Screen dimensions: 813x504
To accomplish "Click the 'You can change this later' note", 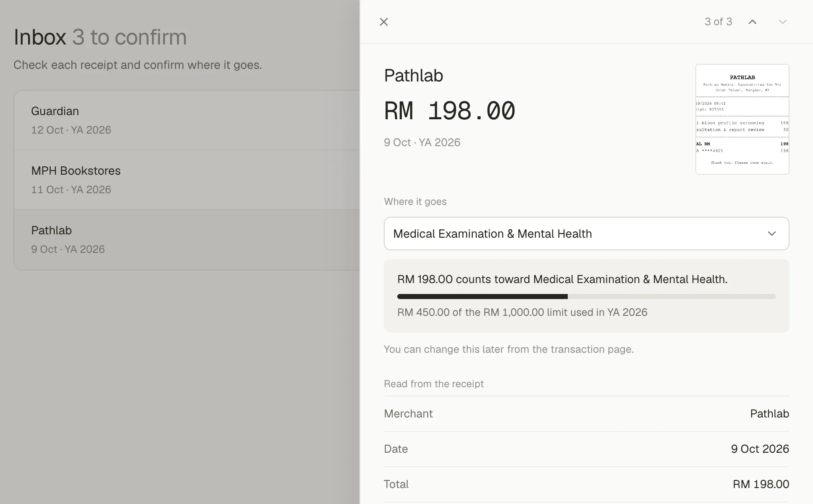I will [509, 349].
